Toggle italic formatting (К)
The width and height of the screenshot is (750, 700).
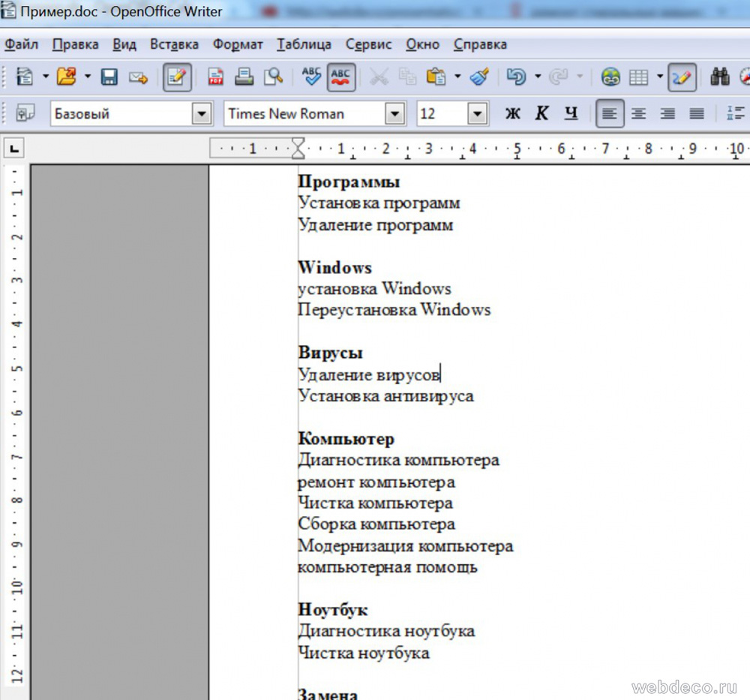click(542, 113)
